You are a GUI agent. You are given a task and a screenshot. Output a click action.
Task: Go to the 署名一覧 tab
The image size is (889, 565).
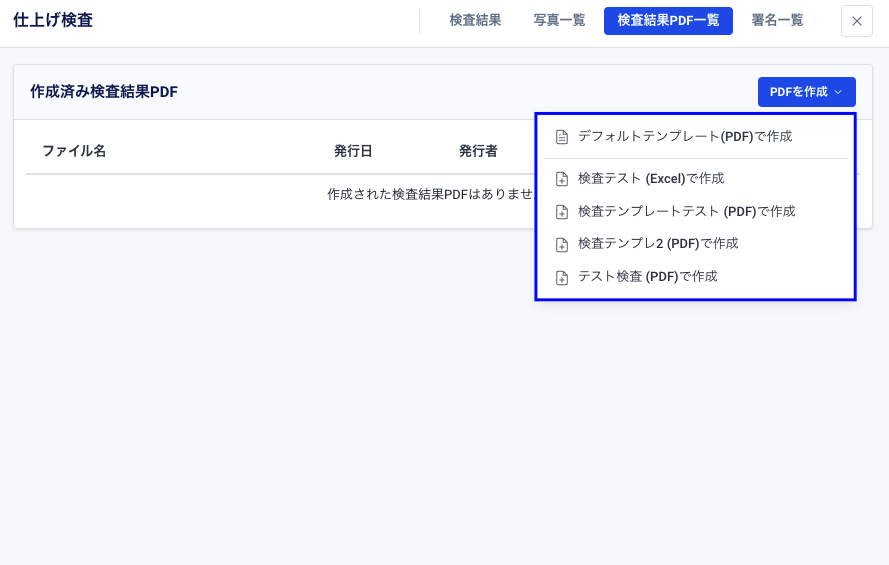777,20
